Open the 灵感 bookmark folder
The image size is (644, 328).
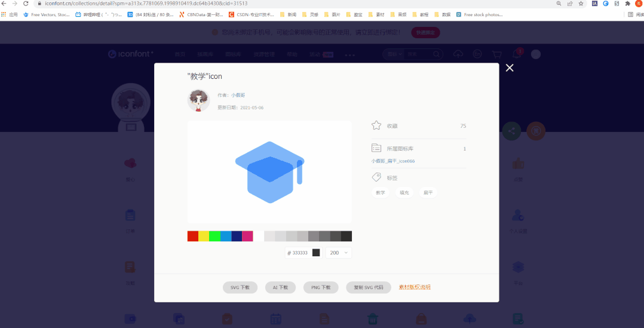click(310, 14)
